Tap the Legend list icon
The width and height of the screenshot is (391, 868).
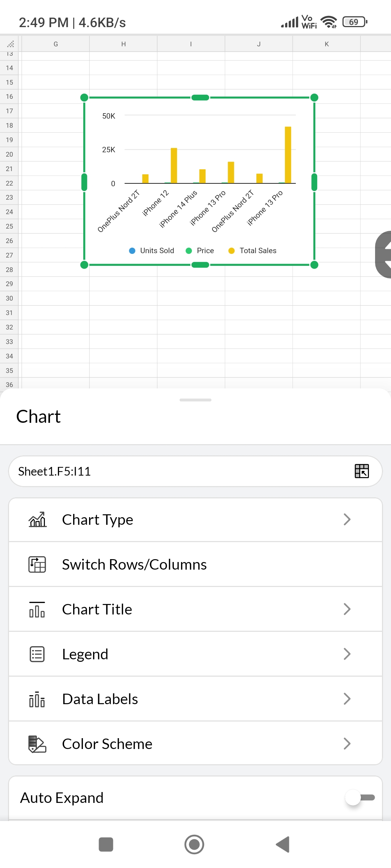point(37,654)
